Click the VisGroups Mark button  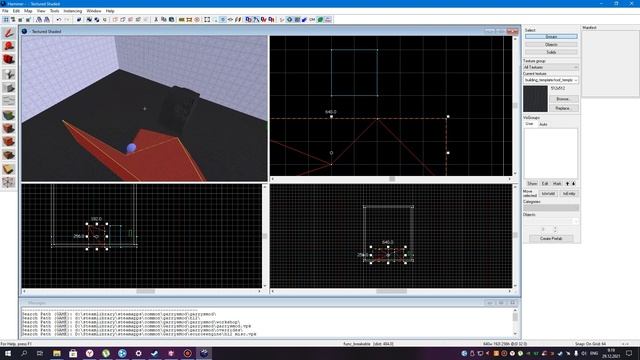click(557, 184)
